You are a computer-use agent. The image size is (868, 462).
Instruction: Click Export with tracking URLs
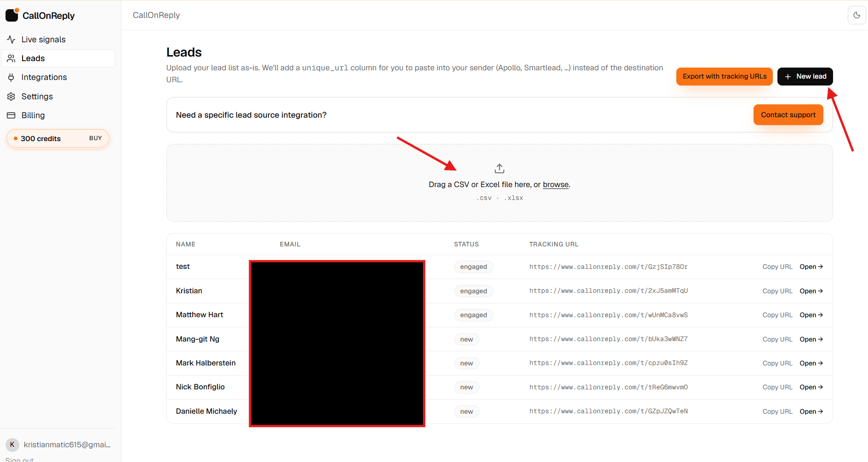725,76
